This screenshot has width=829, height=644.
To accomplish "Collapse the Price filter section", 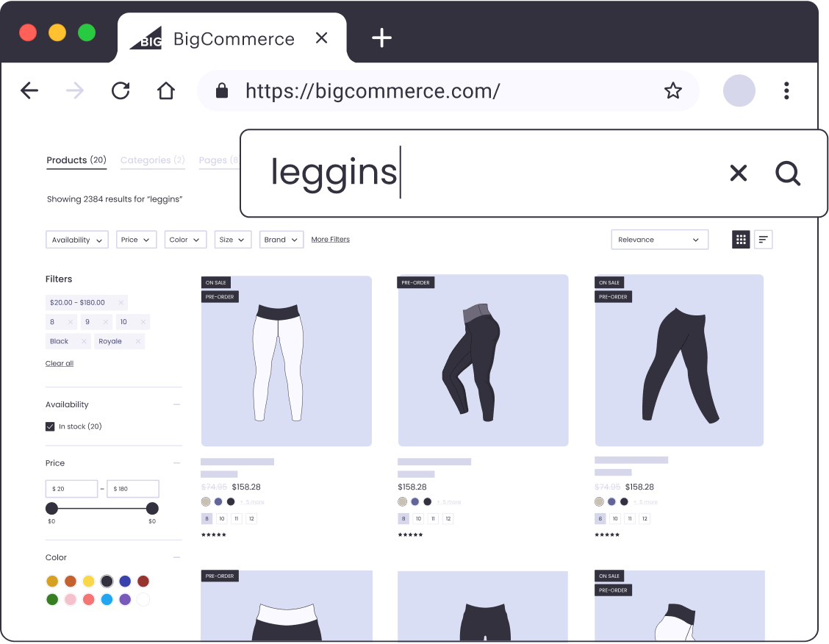I will 176,463.
